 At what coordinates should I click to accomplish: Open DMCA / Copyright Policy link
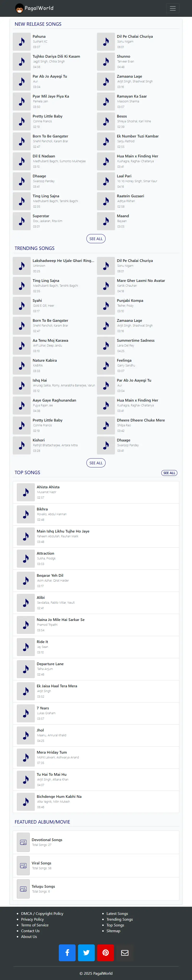tap(42, 913)
